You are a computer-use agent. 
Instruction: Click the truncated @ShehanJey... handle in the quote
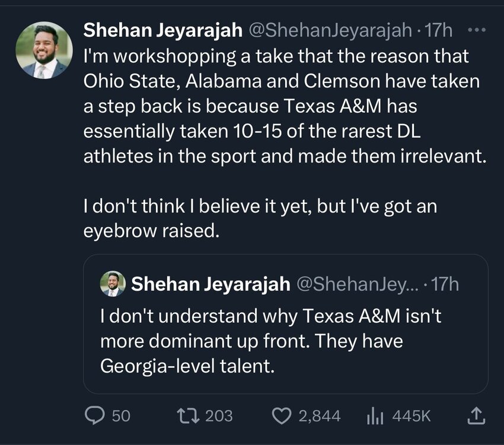356,284
